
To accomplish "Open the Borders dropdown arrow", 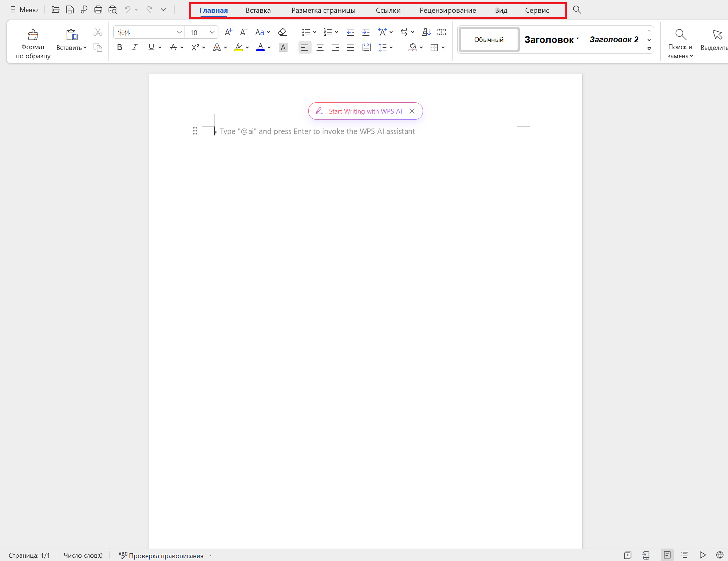I will click(x=443, y=47).
